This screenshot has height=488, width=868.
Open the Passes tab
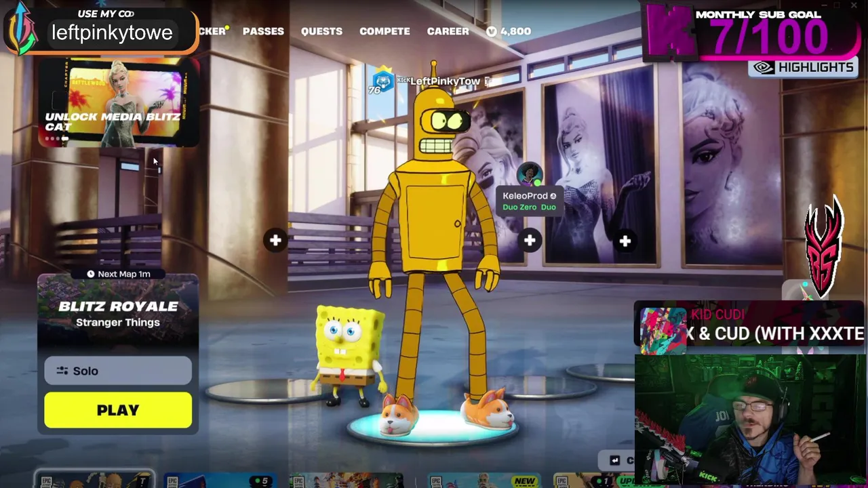tap(263, 31)
